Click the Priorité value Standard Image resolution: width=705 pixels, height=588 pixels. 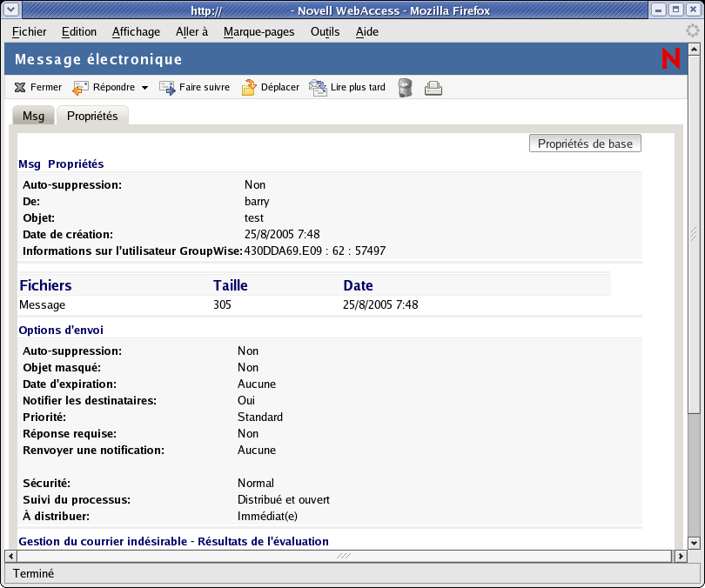[x=260, y=417]
